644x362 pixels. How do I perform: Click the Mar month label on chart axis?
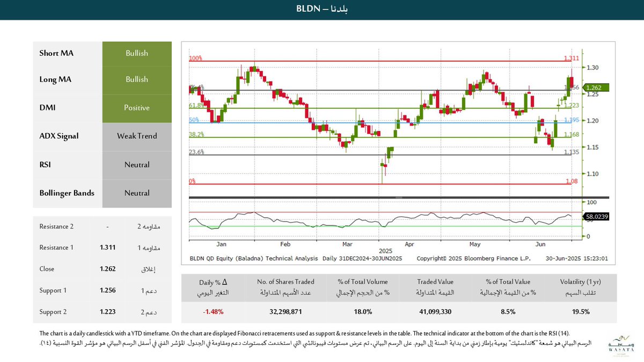(x=347, y=244)
